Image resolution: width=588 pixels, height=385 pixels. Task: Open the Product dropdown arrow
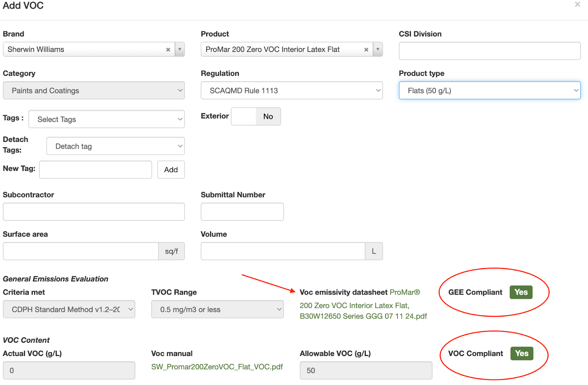click(x=378, y=50)
